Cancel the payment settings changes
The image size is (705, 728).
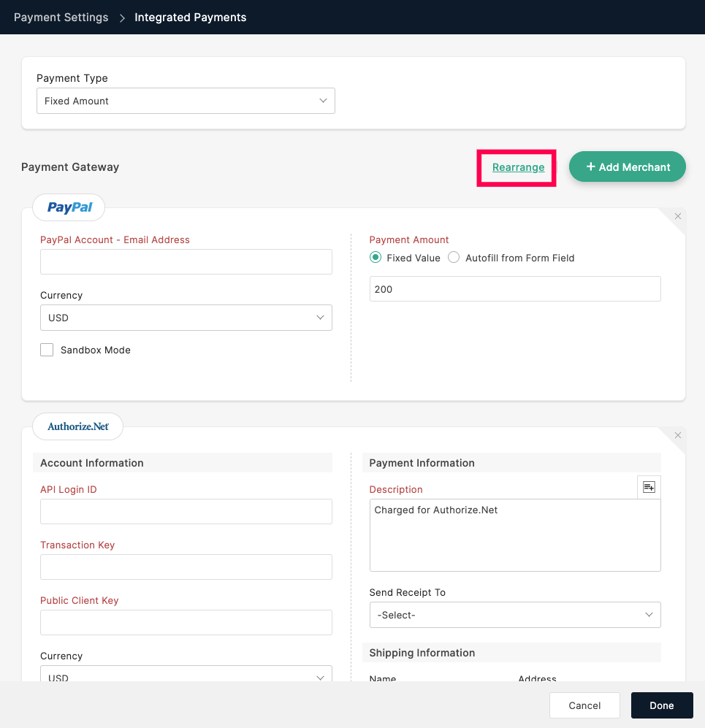584,705
